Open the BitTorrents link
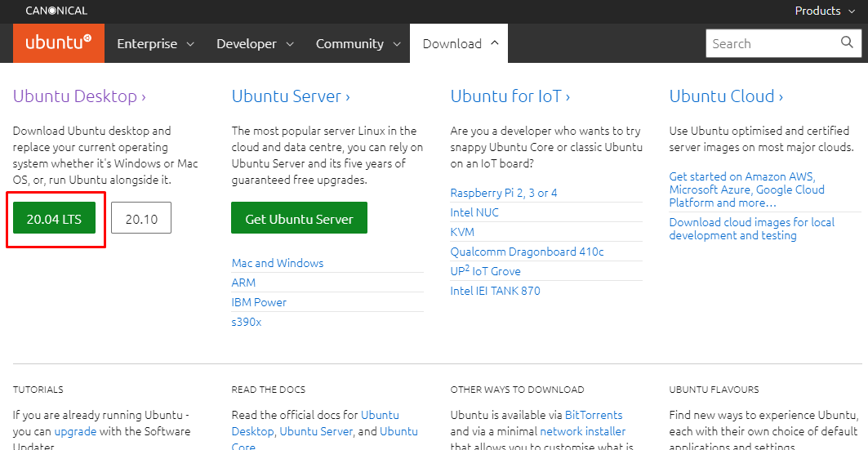Viewport: 868px width, 450px height. click(x=594, y=415)
